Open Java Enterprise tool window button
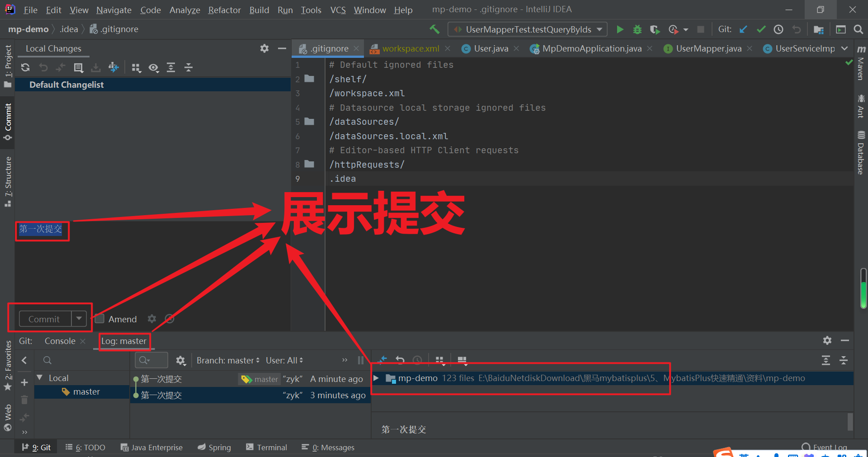 pyautogui.click(x=152, y=448)
